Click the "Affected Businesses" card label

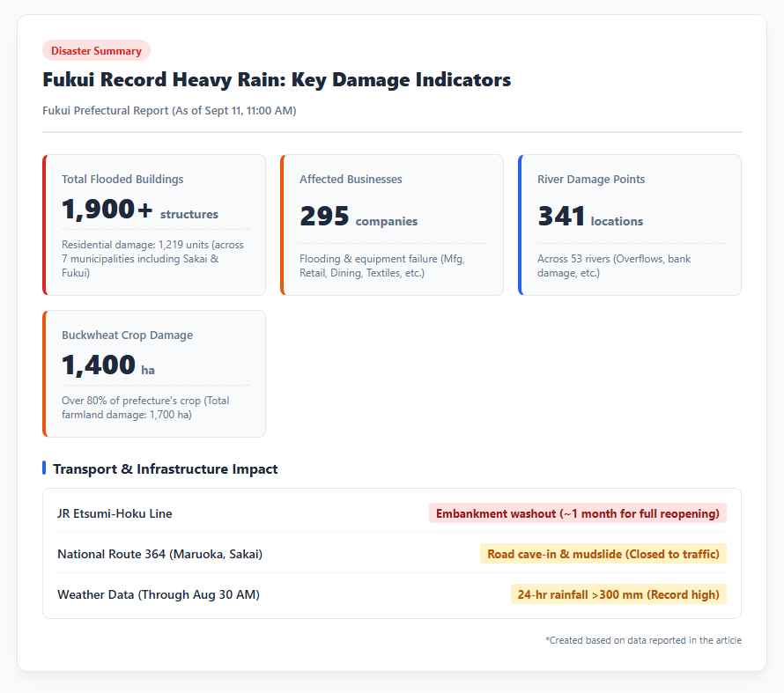[x=351, y=180]
